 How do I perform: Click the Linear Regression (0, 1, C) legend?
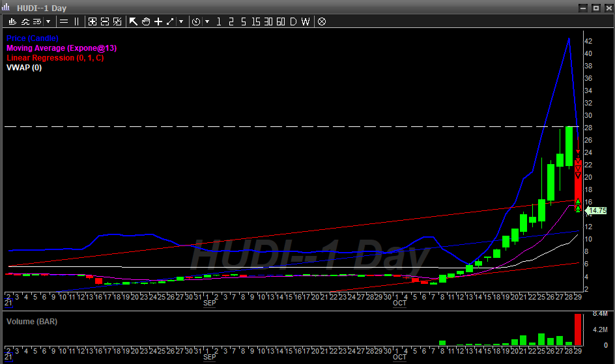(55, 58)
